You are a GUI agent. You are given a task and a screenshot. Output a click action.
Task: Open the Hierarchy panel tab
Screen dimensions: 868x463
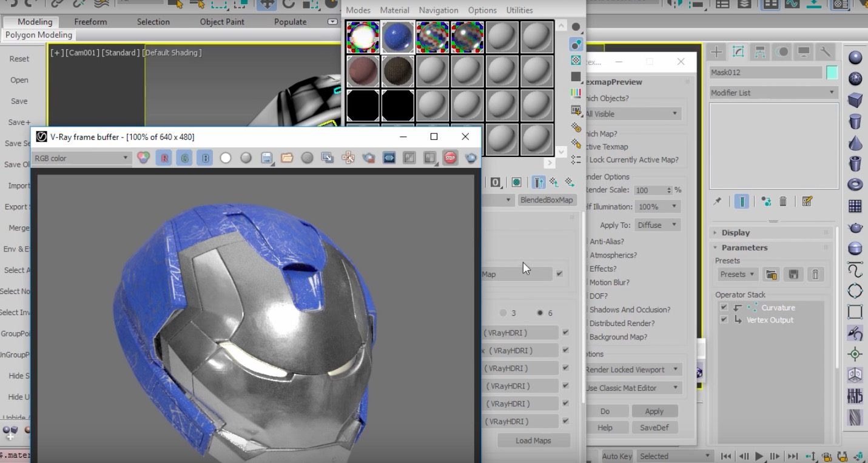pyautogui.click(x=760, y=52)
